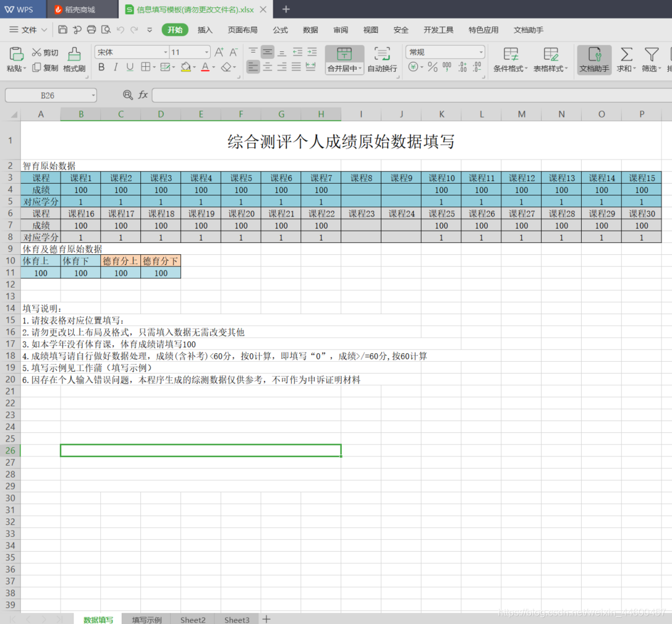This screenshot has height=624, width=672.
Task: Expand the Name Box dropdown B26
Action: 93,95
